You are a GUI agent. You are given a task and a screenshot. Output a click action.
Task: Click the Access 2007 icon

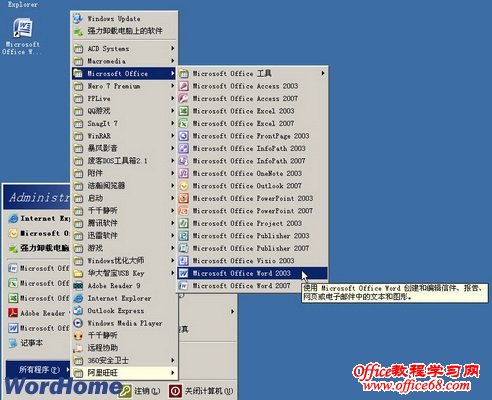coord(184,98)
